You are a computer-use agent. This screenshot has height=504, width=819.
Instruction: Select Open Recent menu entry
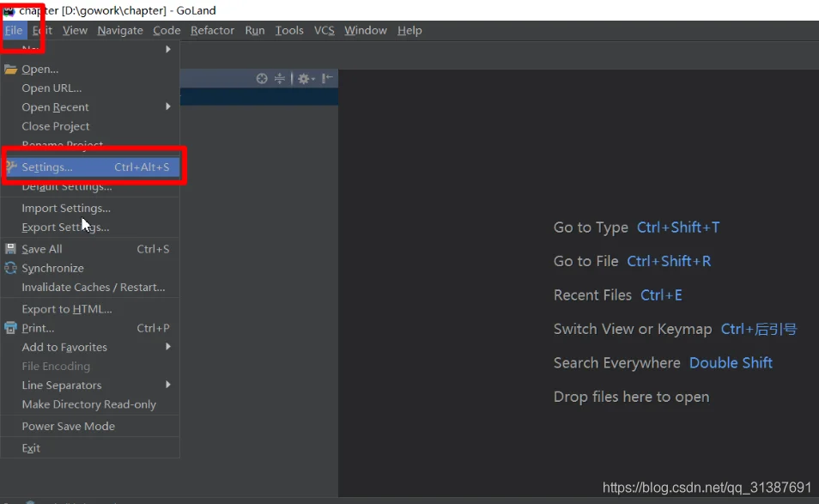(90, 107)
